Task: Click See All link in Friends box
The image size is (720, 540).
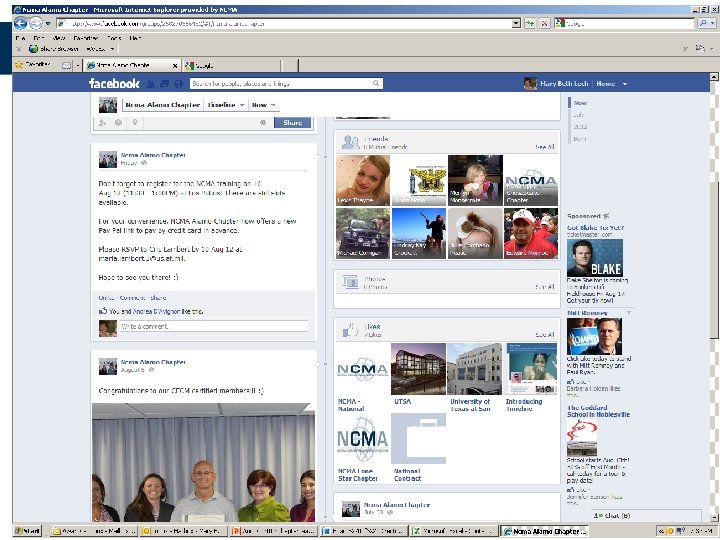Action: 545,147
